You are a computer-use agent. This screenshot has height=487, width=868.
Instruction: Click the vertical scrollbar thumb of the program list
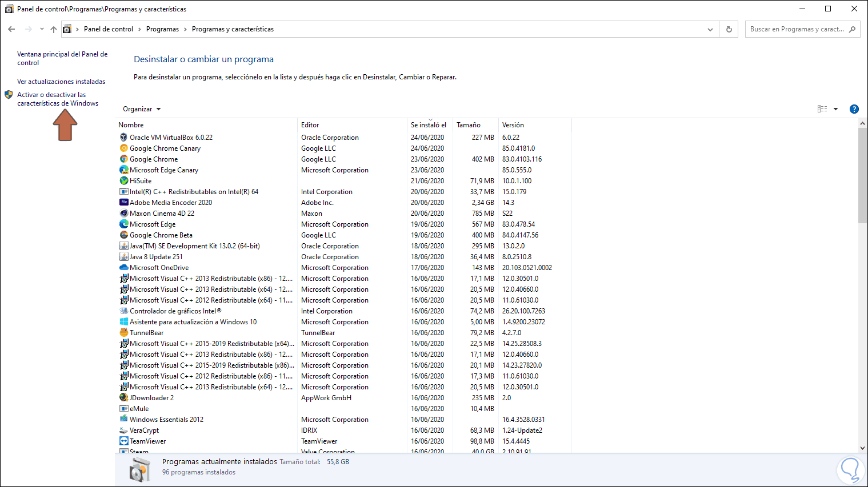pos(863,176)
